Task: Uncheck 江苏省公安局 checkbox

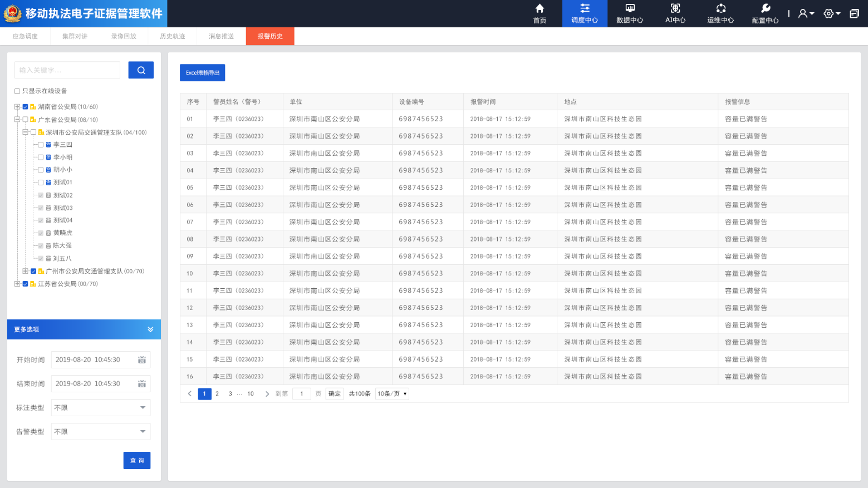Action: [25, 284]
